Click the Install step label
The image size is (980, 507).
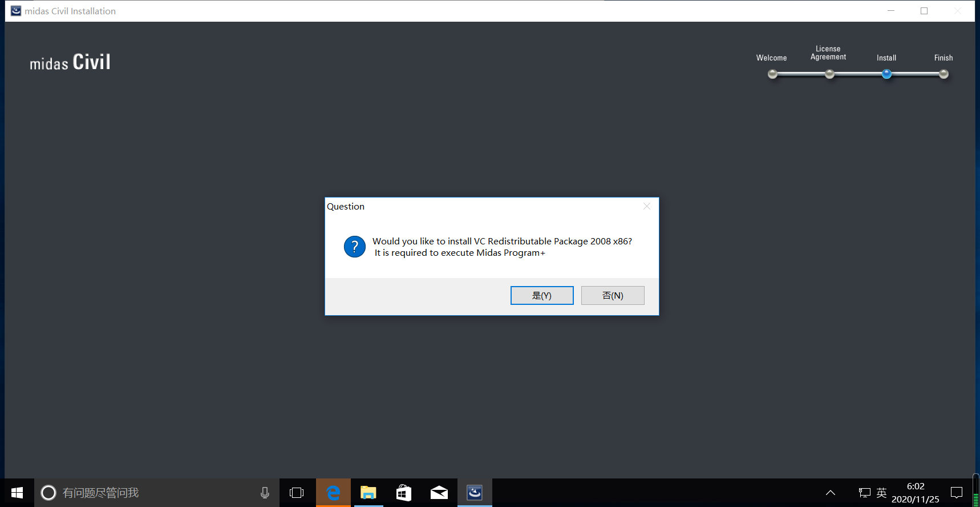pyautogui.click(x=886, y=58)
